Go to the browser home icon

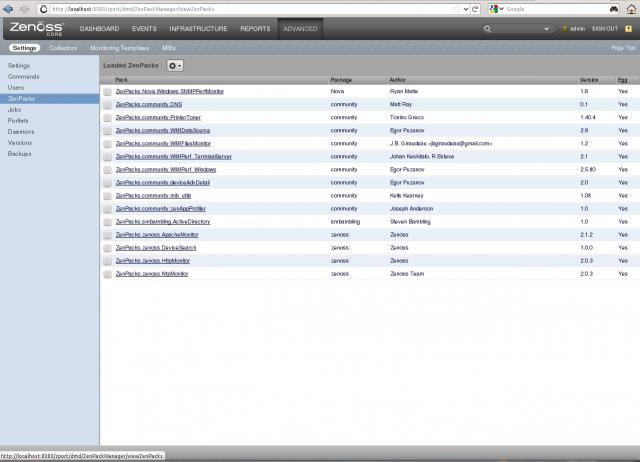631,9
